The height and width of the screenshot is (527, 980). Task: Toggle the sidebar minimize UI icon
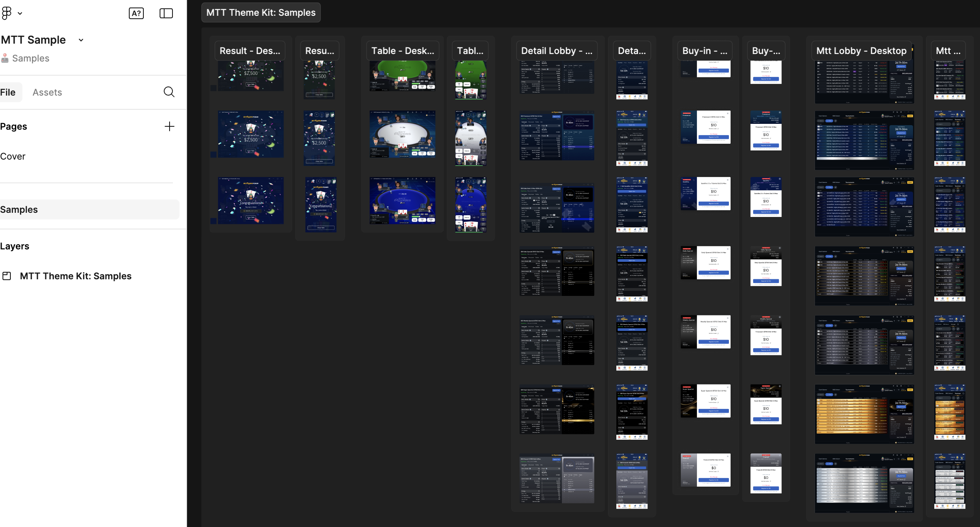click(x=166, y=13)
